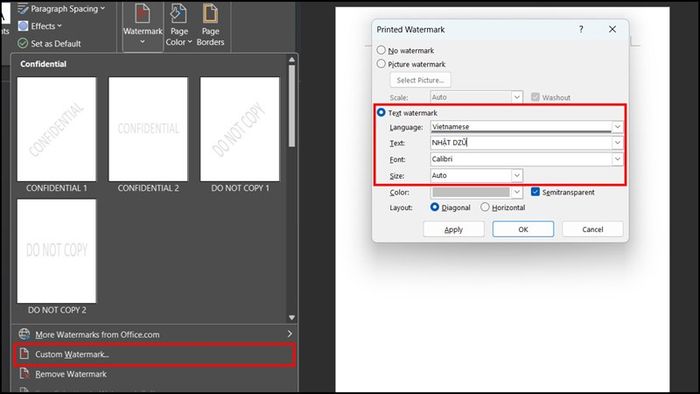This screenshot has height=394, width=700.
Task: Open the Font dropdown arrow
Action: point(617,159)
